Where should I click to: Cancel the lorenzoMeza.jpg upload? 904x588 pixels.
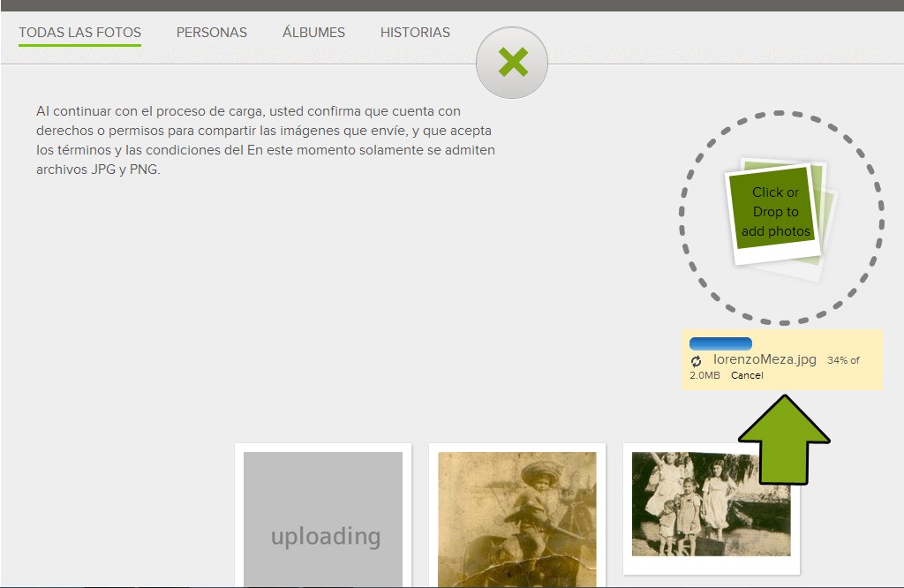click(x=747, y=375)
